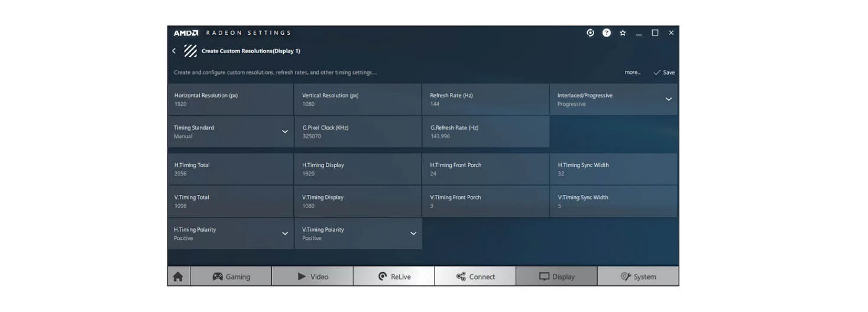Edit the V.Timing Sync Width field
Screen dimensions: 868x312
click(x=614, y=201)
